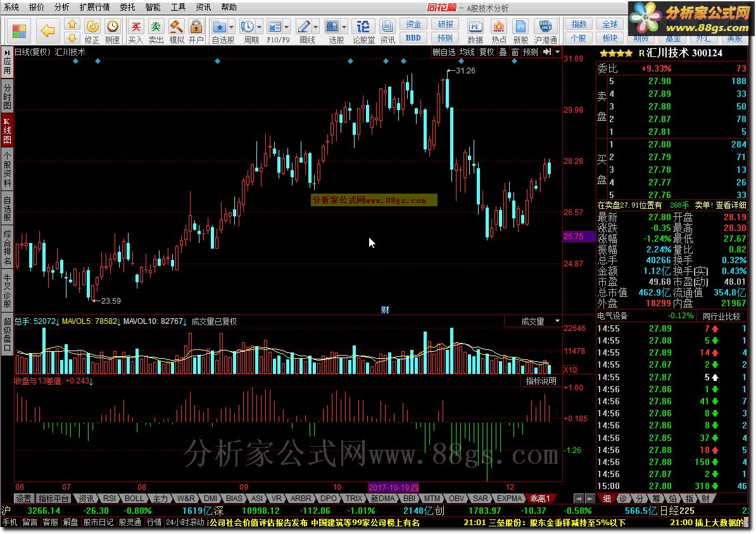Click the 开户 padlock icon
756x534 pixels.
point(196,26)
